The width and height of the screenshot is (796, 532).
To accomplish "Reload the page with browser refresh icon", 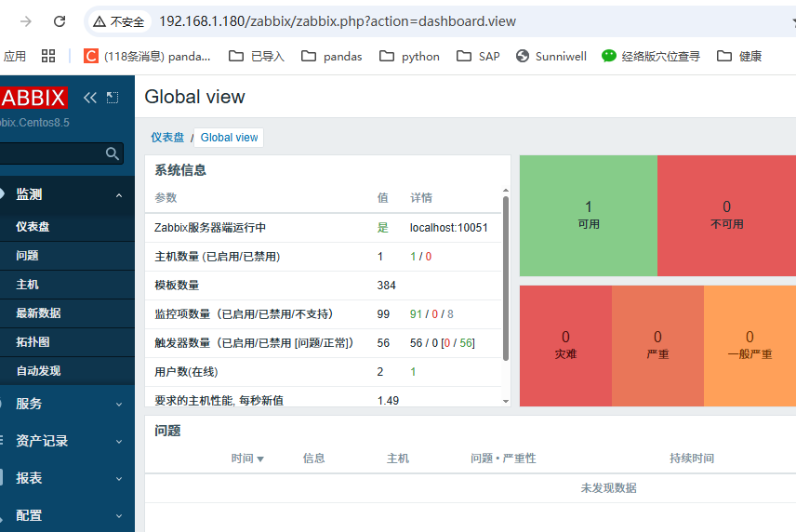I will point(60,21).
